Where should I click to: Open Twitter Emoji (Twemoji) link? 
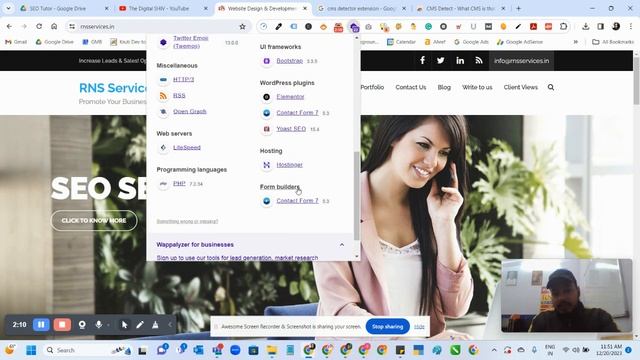tap(191, 42)
